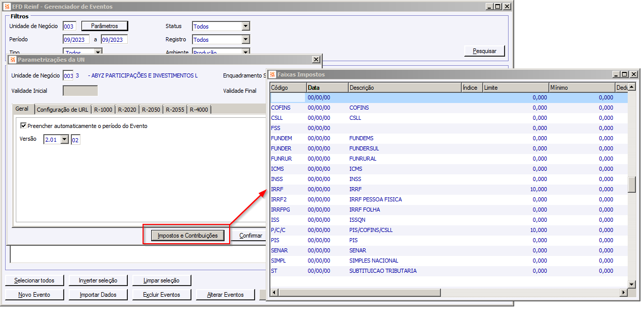Click the Validade Inicial field
This screenshot has height=310, width=644.
coord(80,91)
